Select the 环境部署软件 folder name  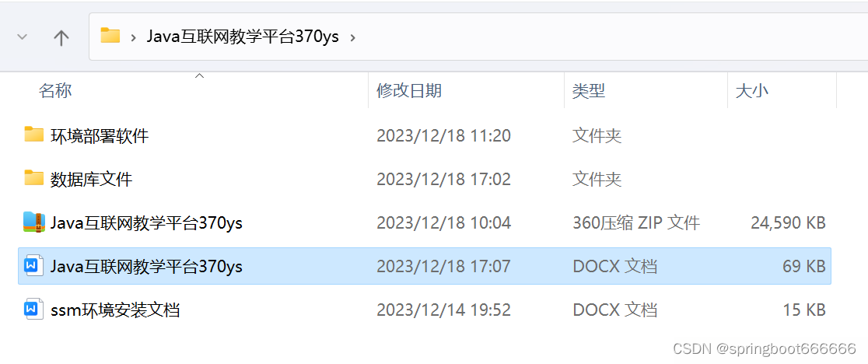(100, 135)
